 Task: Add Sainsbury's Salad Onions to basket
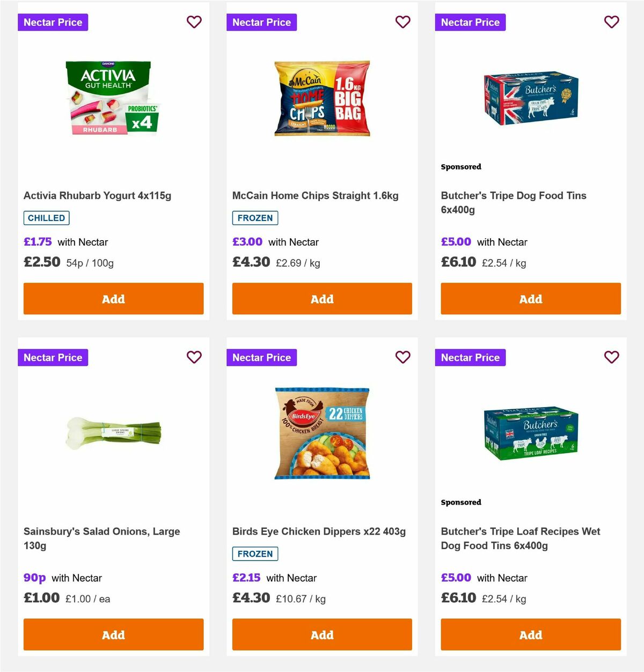113,634
